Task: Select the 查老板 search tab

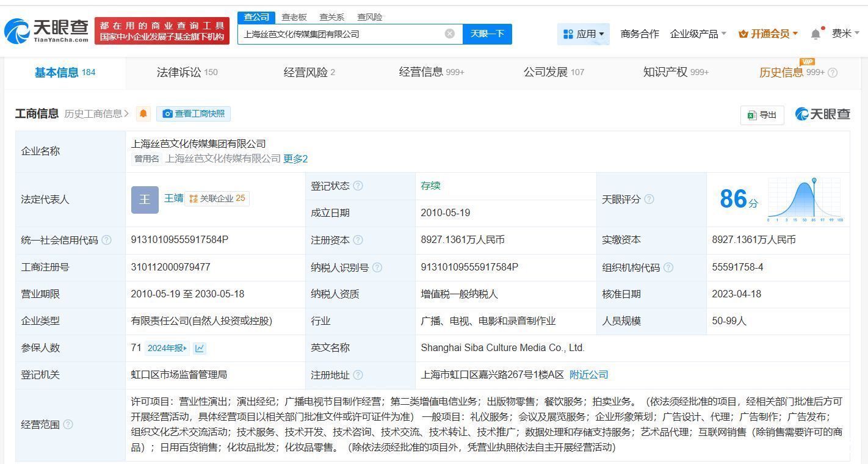Action: (x=294, y=17)
